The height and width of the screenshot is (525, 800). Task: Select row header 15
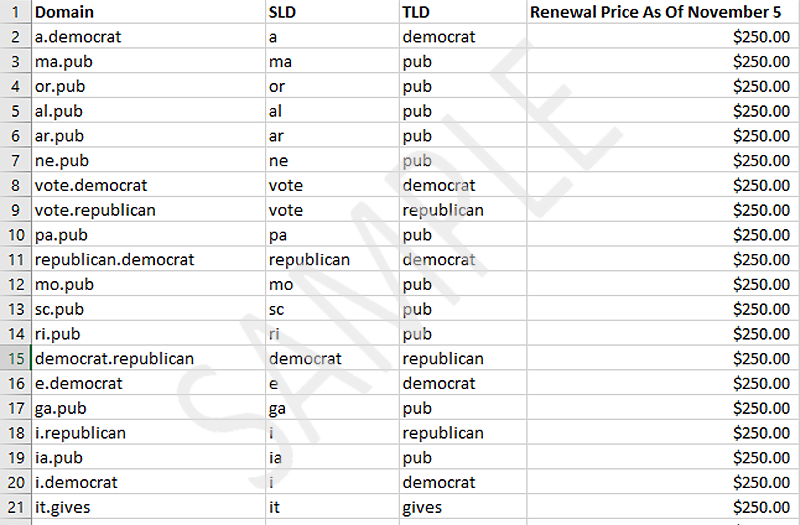pos(16,358)
